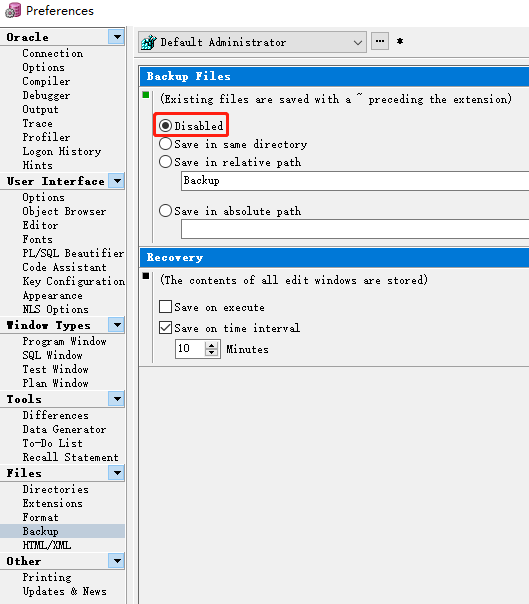
Task: Open Directories preferences
Action: click(55, 489)
